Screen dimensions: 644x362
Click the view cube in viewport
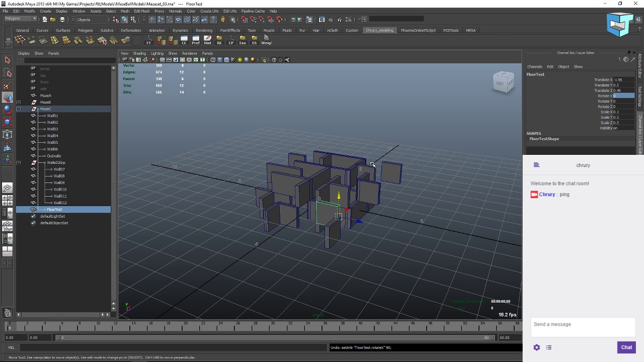click(x=503, y=82)
